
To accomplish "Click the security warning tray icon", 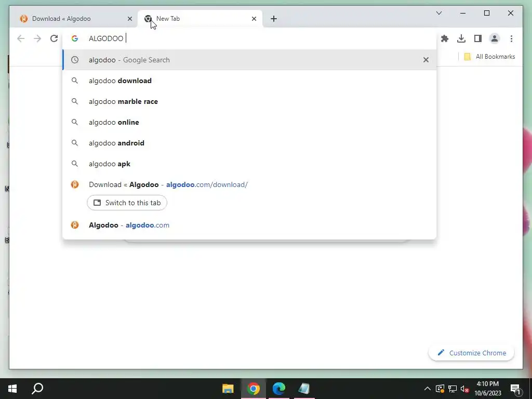I will [x=440, y=389].
